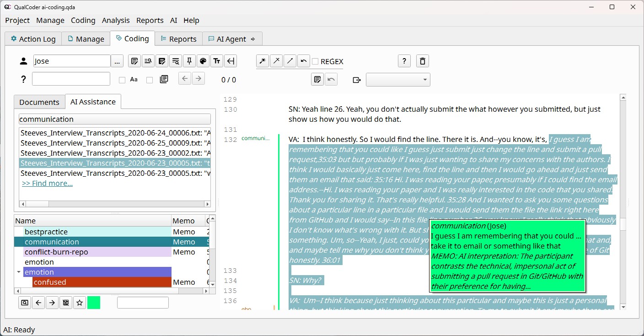The width and height of the screenshot is (644, 336).
Task: Click the right arrow button below the code tree
Action: pyautogui.click(x=52, y=303)
